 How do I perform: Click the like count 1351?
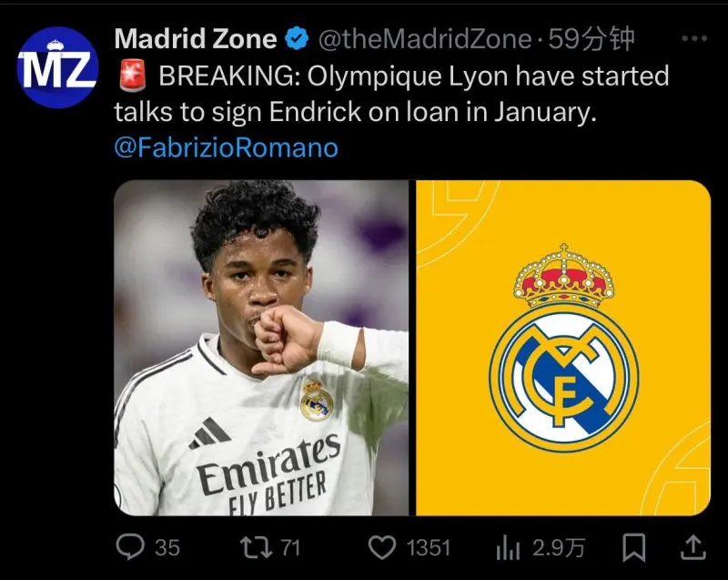coord(429,548)
